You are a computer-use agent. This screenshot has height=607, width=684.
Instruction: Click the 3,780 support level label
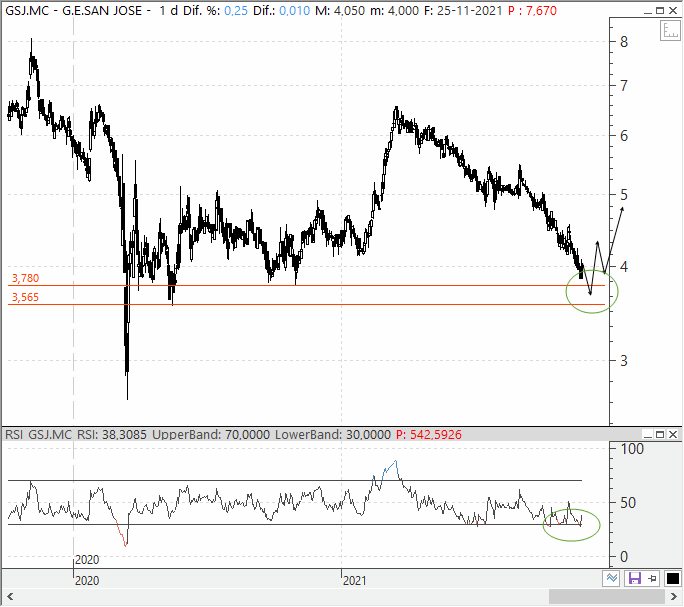coord(25,278)
